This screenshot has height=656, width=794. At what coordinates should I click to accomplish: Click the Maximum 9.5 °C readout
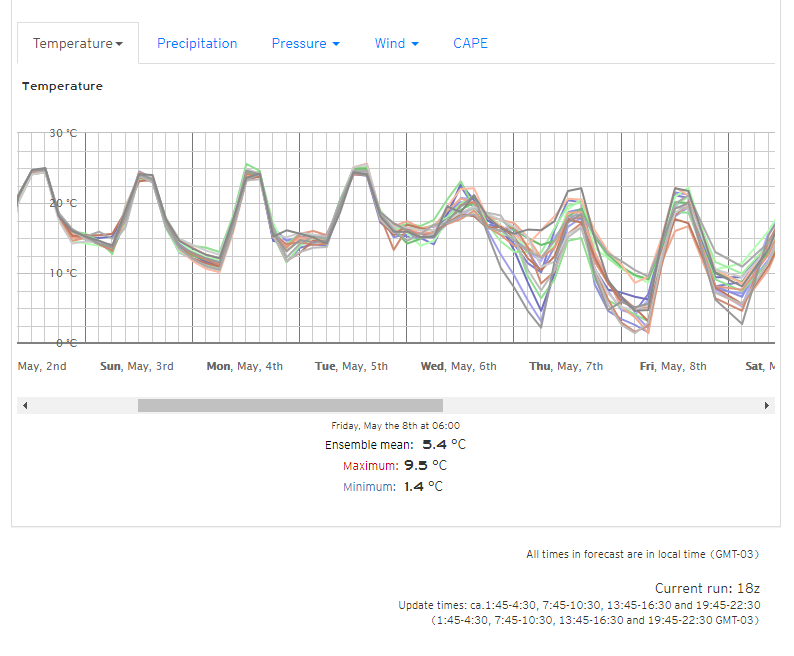[x=395, y=465]
